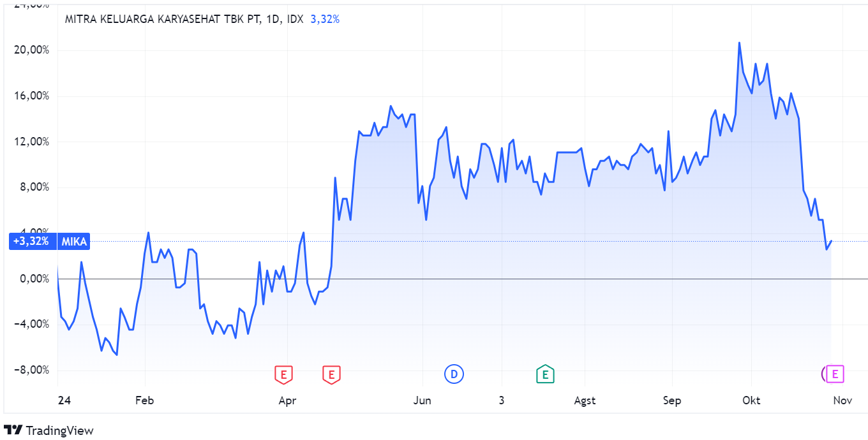Screen dimensions: 868x440
Task: Click the red earnings marker above Apr label
Action: pos(283,374)
